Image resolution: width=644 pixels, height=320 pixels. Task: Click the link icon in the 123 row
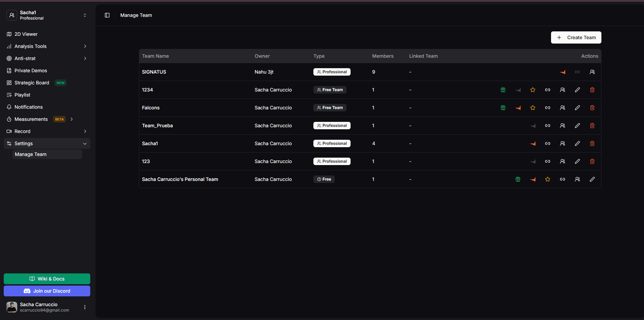[548, 161]
